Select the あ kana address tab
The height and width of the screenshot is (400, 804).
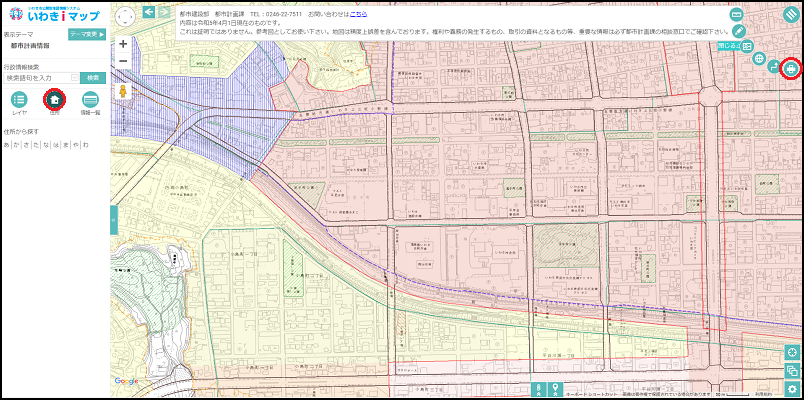(x=7, y=145)
